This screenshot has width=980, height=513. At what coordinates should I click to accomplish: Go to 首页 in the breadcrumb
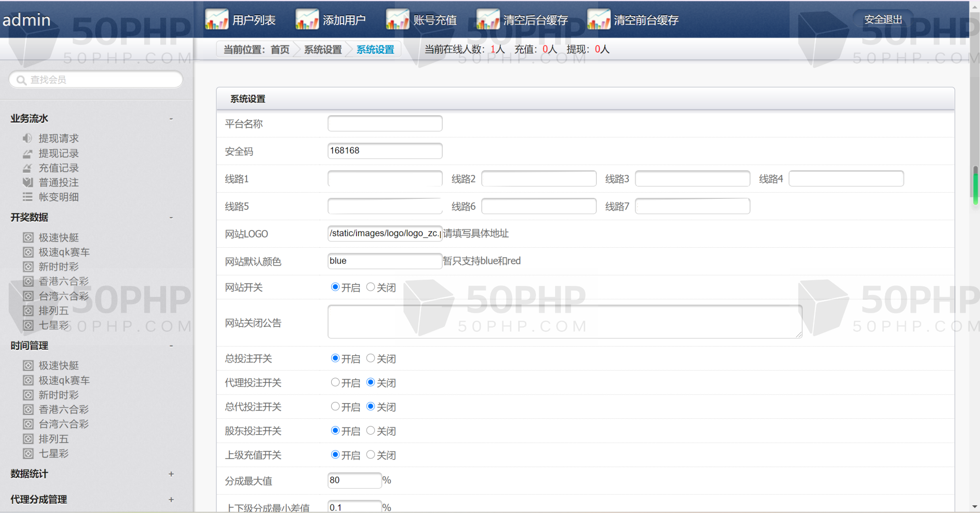tap(279, 50)
